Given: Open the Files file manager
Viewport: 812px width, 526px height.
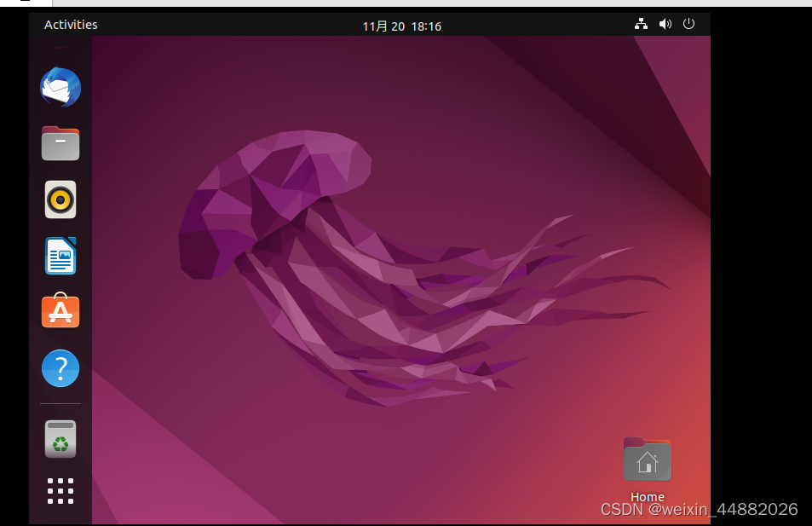Looking at the screenshot, I should coord(60,143).
